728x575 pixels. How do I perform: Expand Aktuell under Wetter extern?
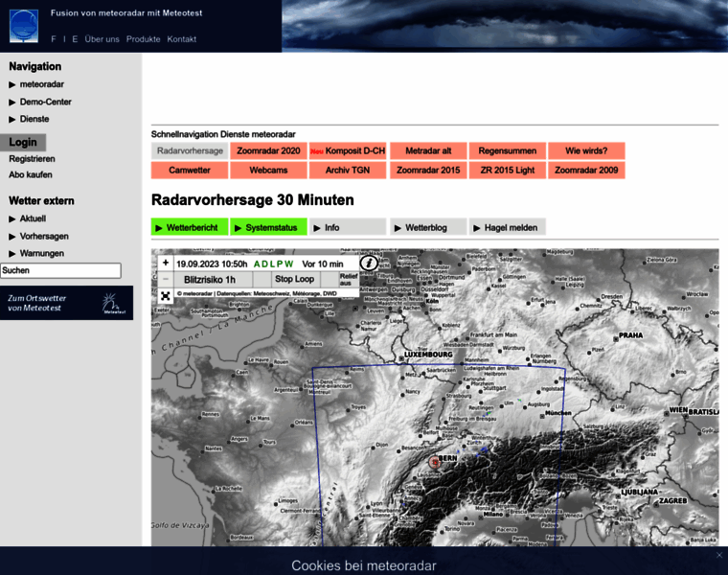(27, 218)
